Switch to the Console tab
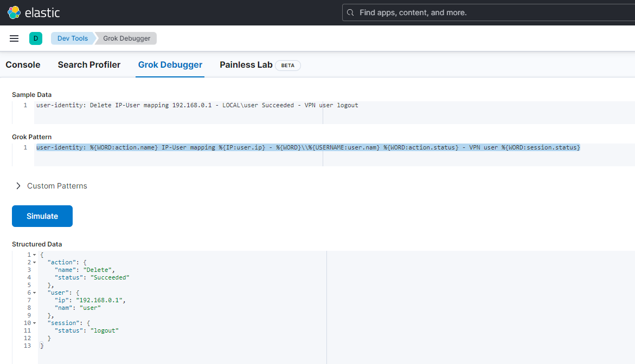Image resolution: width=635 pixels, height=364 pixels. pyautogui.click(x=23, y=64)
